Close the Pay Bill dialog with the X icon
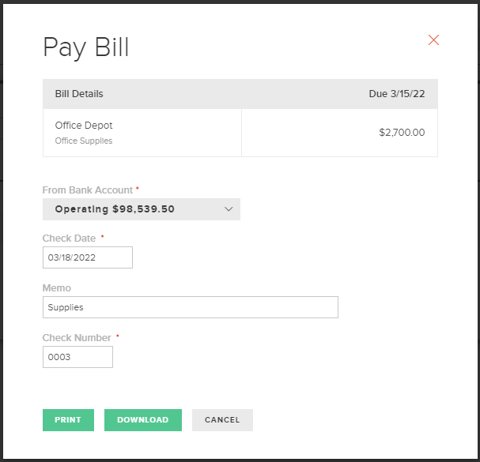 tap(433, 40)
